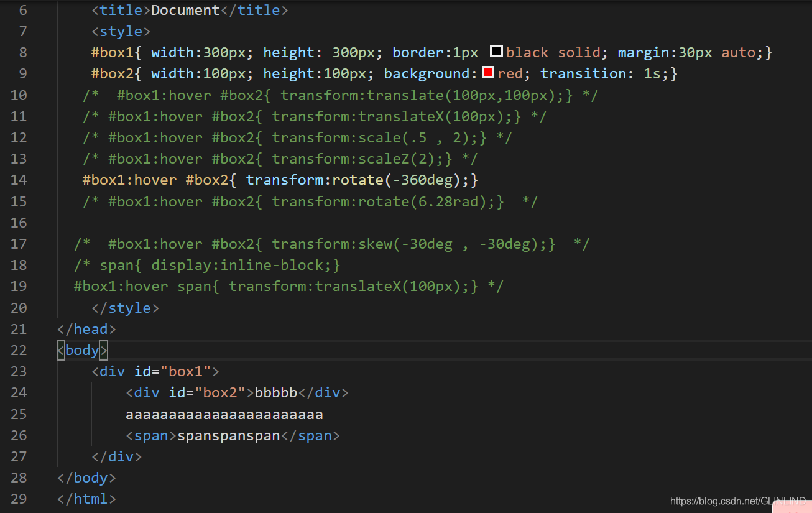This screenshot has width=812, height=513.
Task: Click the closing head tag
Action: click(x=86, y=329)
